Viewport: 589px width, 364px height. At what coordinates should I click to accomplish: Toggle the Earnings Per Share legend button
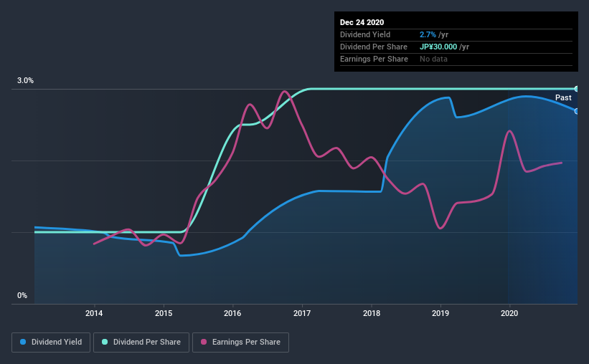(240, 343)
